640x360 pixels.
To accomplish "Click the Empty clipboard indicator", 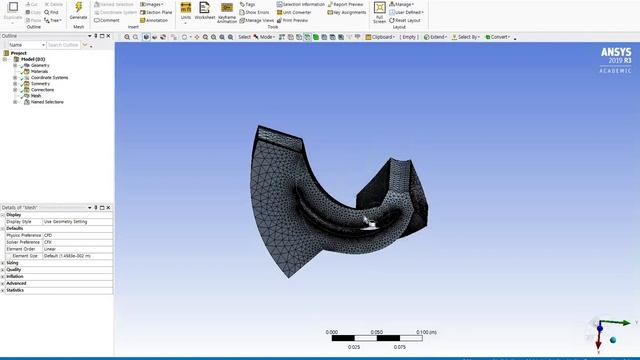I will (409, 37).
